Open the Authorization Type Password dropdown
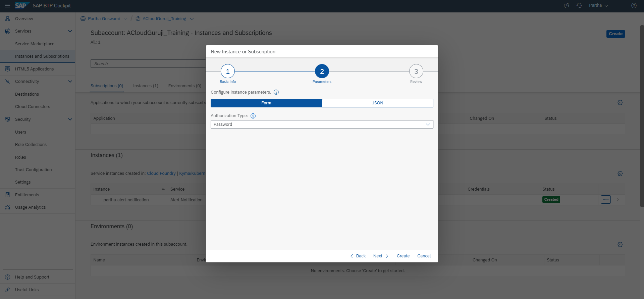 pyautogui.click(x=322, y=124)
